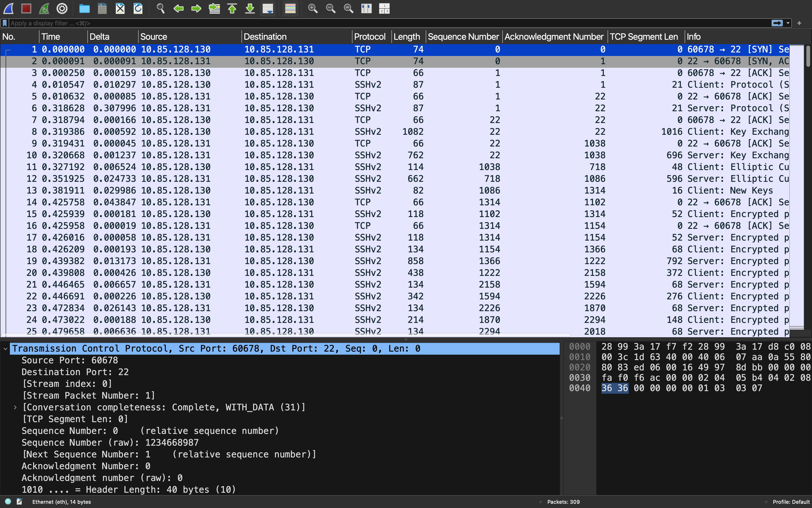The height and width of the screenshot is (508, 812).
Task: Jump to the first packet
Action: [x=232, y=8]
